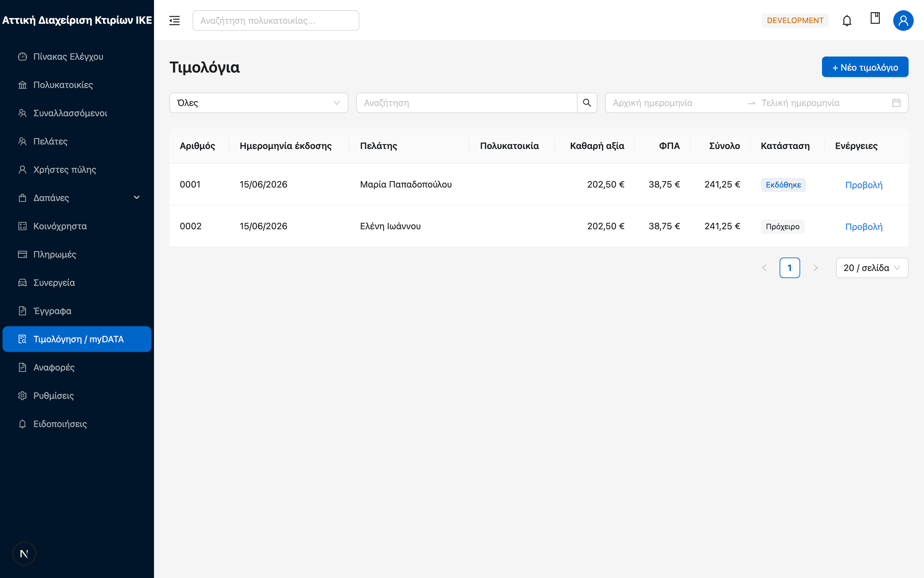This screenshot has height=578, width=924.
Task: Click the Πίνακας Ελέγχου dashboard icon
Action: [x=22, y=57]
